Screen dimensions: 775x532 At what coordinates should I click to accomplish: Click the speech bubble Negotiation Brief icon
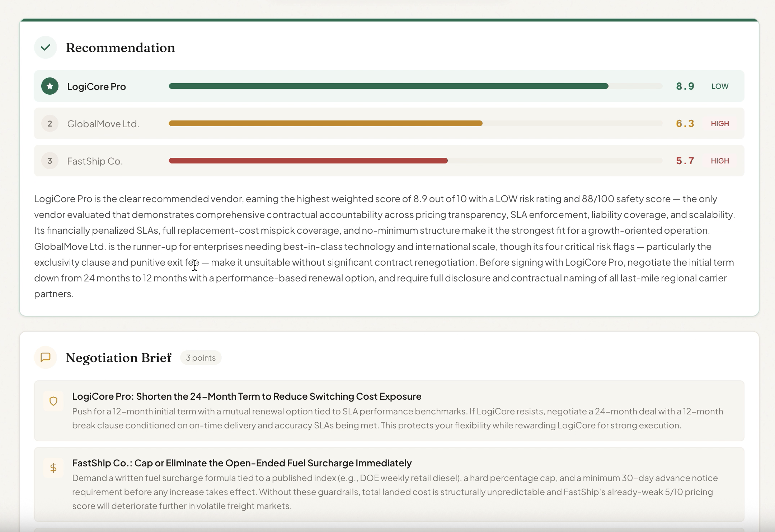point(46,357)
